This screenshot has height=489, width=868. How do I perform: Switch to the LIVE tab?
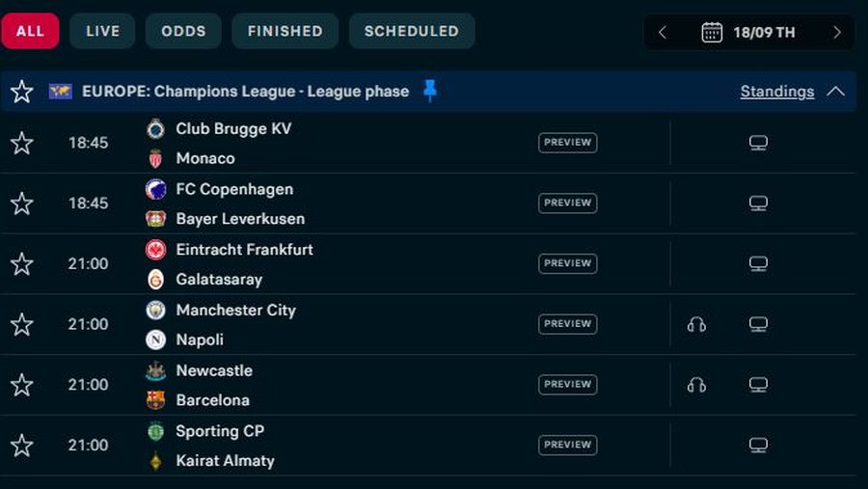[102, 31]
